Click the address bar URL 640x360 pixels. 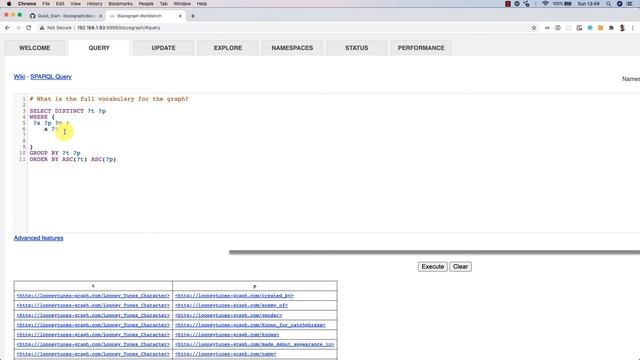(x=118, y=28)
